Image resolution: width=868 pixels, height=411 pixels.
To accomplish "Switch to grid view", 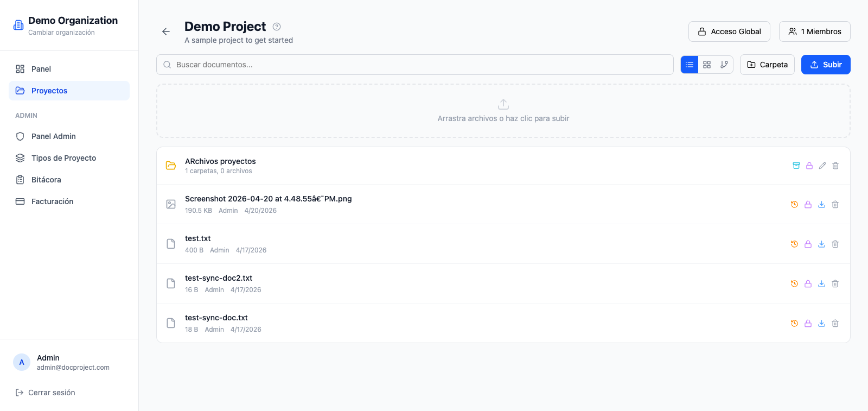I will tap(707, 65).
